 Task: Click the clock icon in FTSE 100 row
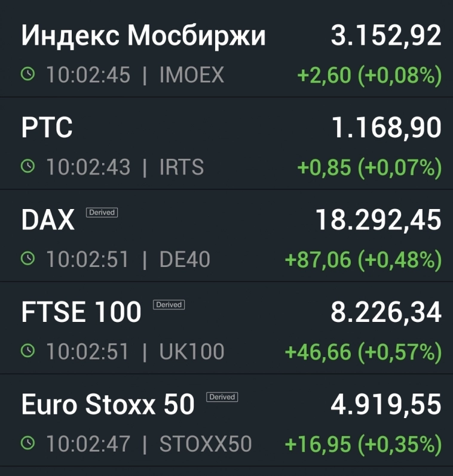click(27, 351)
